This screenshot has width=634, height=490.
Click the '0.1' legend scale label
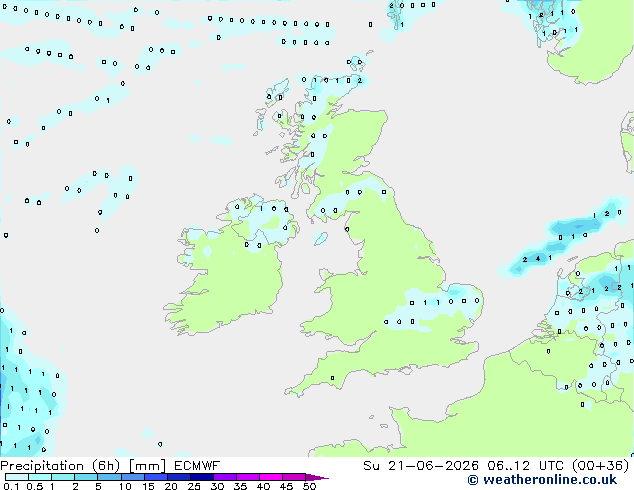pyautogui.click(x=11, y=486)
